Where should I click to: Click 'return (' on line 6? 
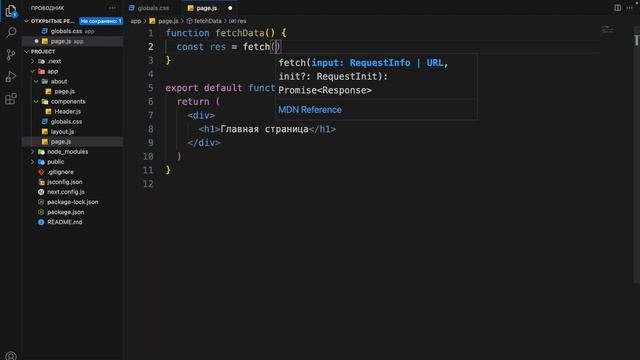[198, 102]
